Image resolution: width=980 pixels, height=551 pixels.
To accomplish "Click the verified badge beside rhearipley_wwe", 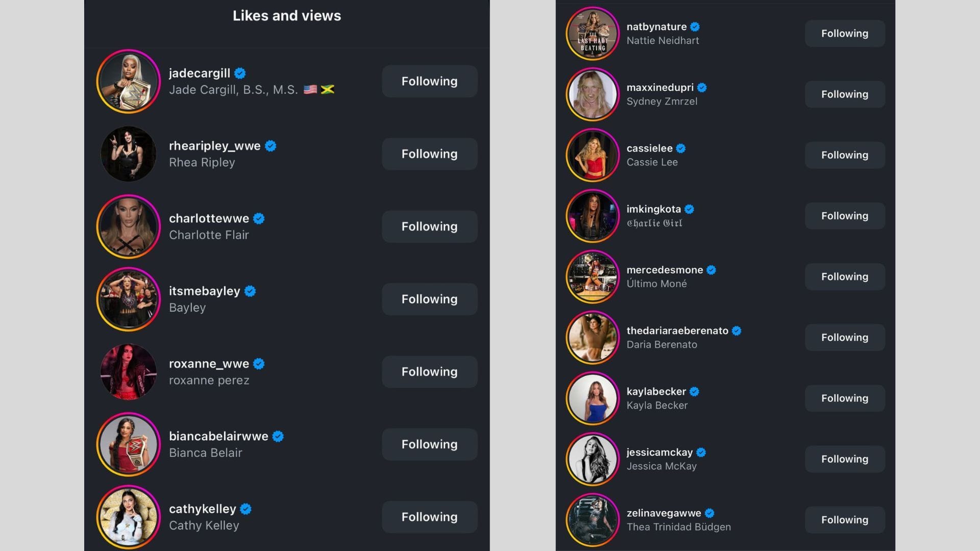I will [271, 146].
